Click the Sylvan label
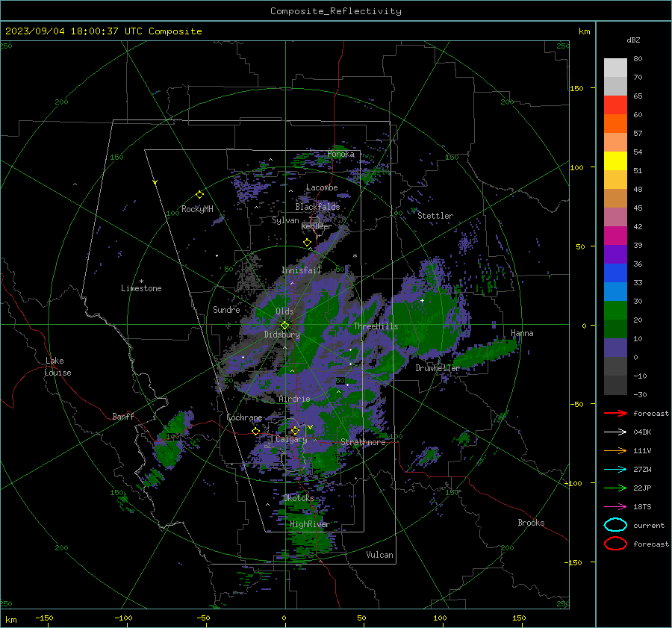This screenshot has width=672, height=628. (285, 220)
